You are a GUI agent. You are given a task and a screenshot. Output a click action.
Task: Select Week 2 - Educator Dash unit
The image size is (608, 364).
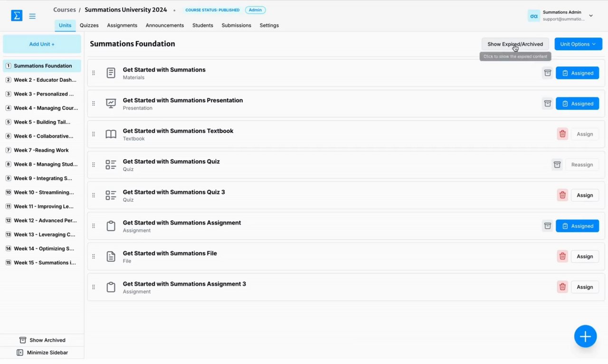42,80
